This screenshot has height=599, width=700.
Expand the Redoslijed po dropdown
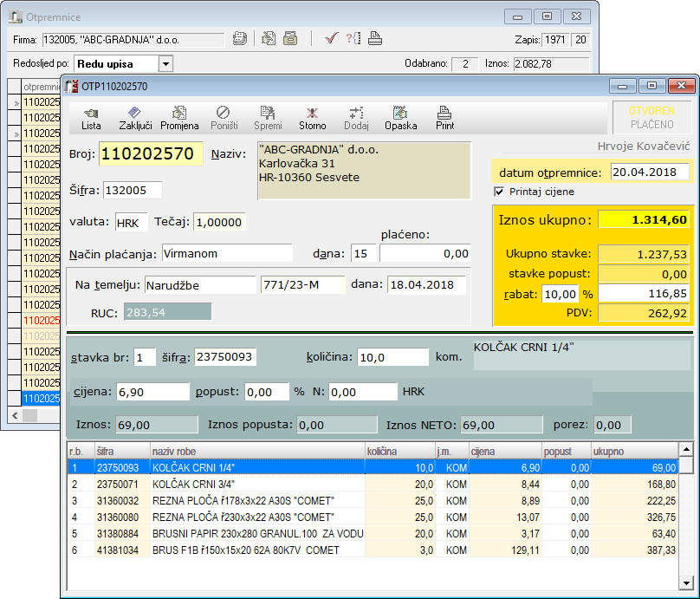pyautogui.click(x=165, y=64)
